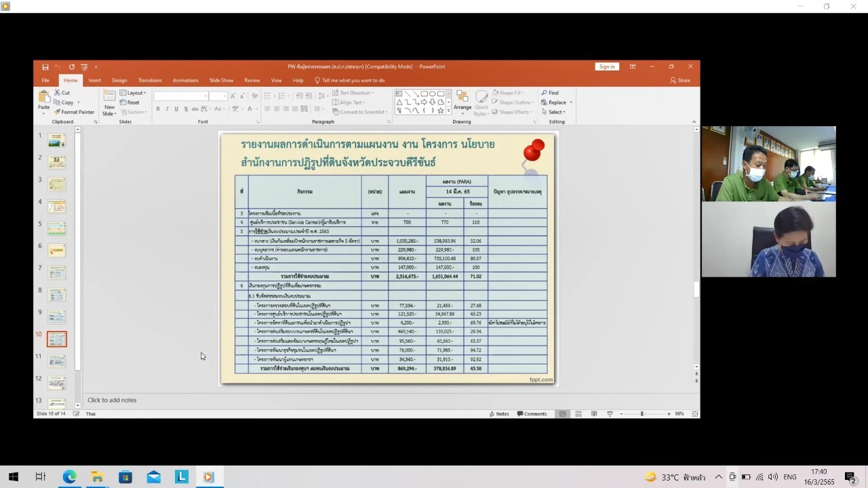Adjust the zoom slider handle
The image size is (868, 488).
pos(642,413)
